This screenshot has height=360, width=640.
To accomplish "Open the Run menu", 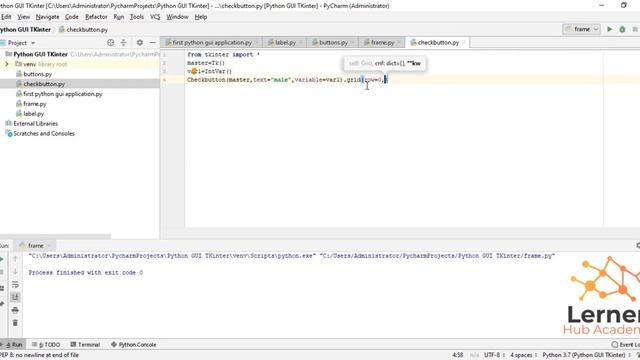I will coord(119,17).
